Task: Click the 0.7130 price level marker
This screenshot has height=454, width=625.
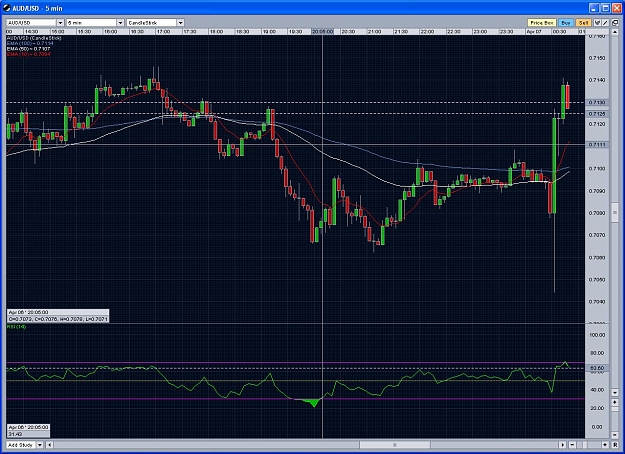Action: coord(597,102)
